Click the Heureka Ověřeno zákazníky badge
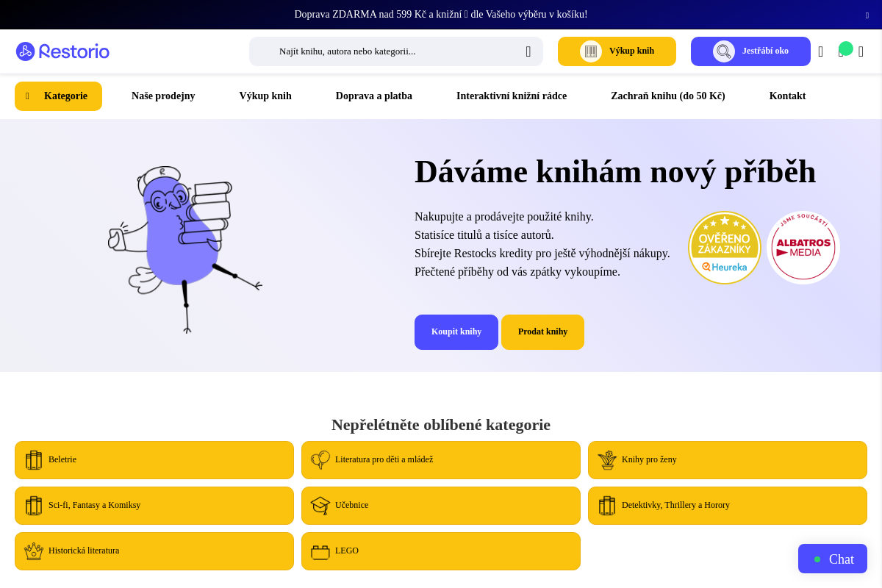This screenshot has width=882, height=588. tap(725, 248)
